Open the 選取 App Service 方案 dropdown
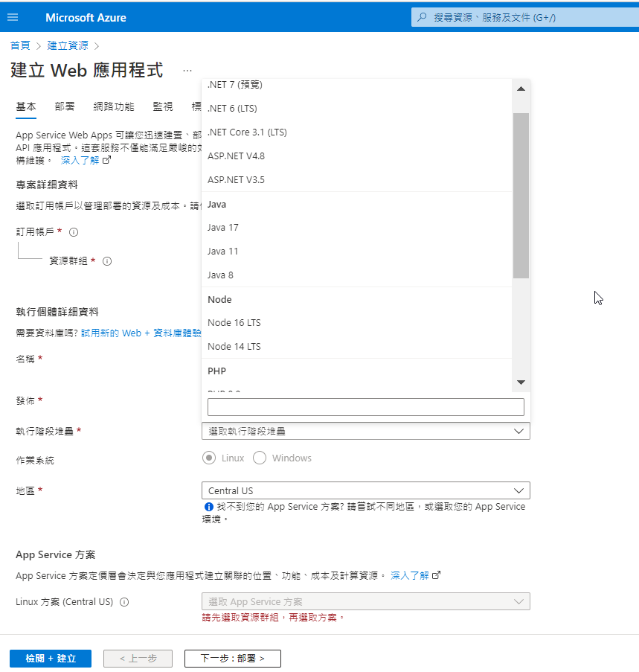 click(x=366, y=602)
